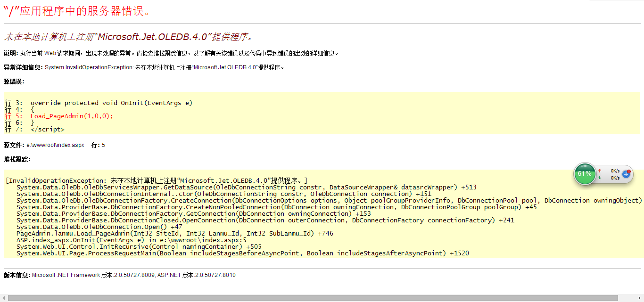Click the horizontal scrollbar left arrow
This screenshot has height=302, width=644.
[4, 298]
